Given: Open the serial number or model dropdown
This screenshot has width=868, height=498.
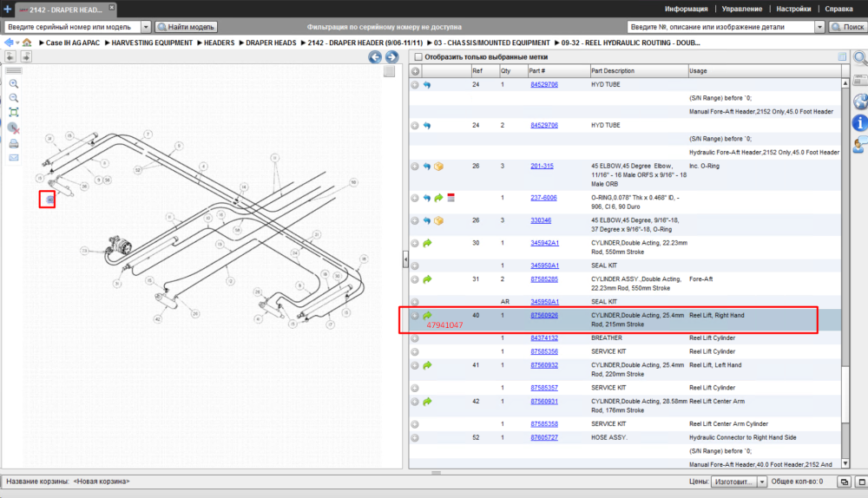Looking at the screenshot, I should click(x=146, y=27).
